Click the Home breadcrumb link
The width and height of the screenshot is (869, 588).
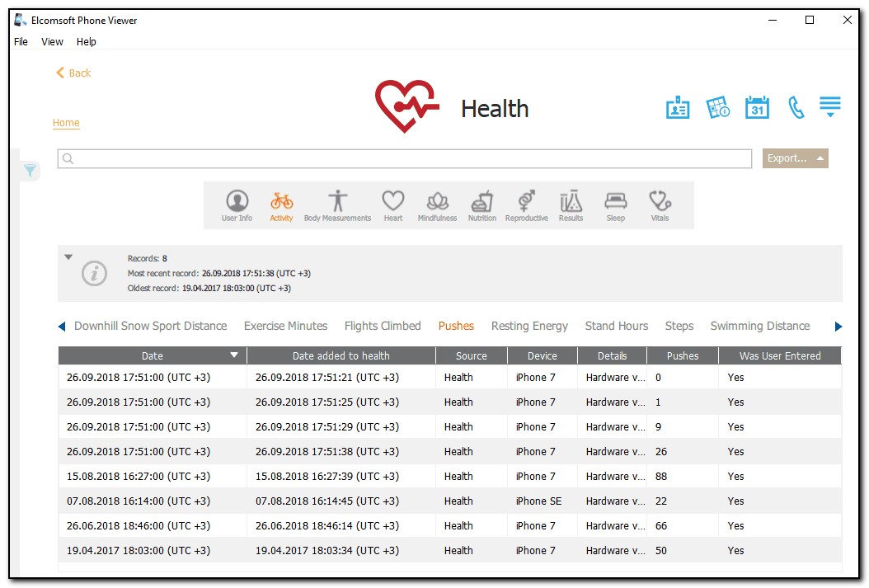66,123
